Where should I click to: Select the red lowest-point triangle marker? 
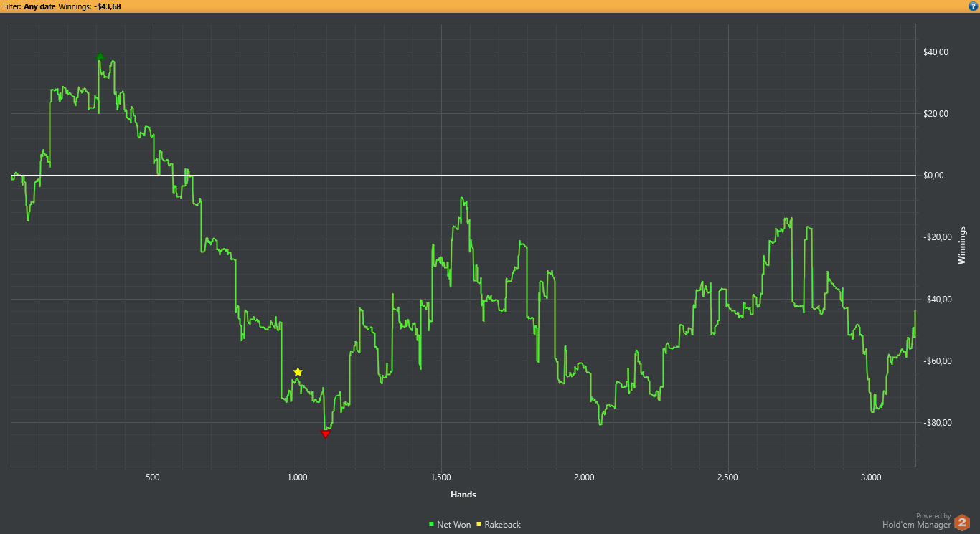326,434
